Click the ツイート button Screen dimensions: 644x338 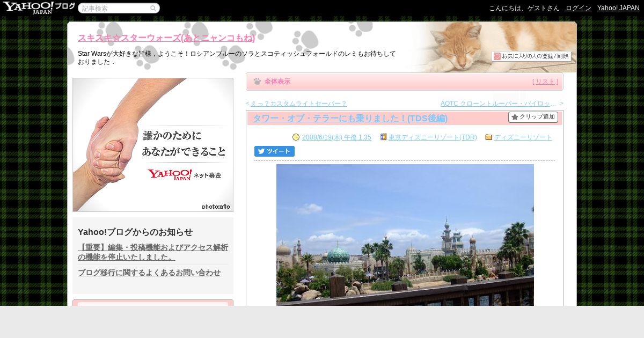274,151
